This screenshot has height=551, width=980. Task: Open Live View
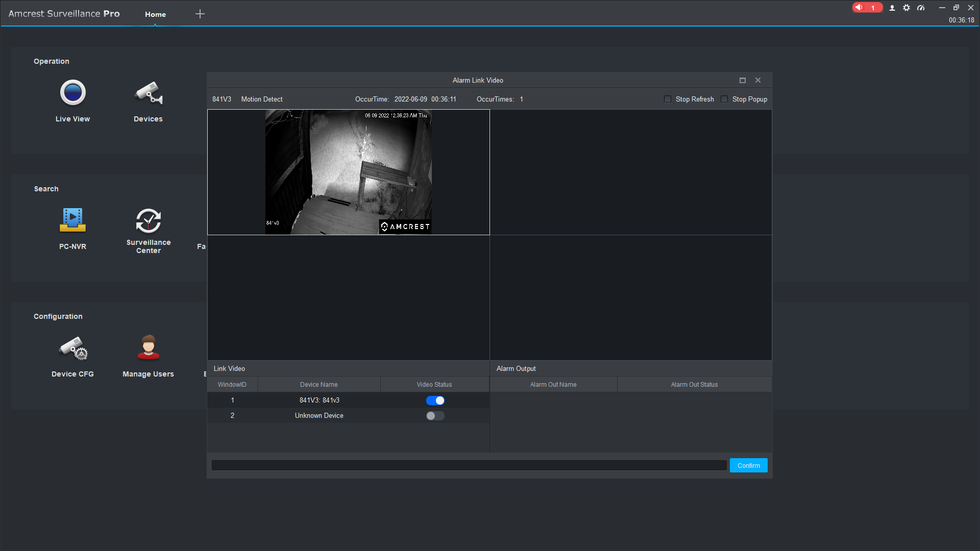tap(72, 101)
